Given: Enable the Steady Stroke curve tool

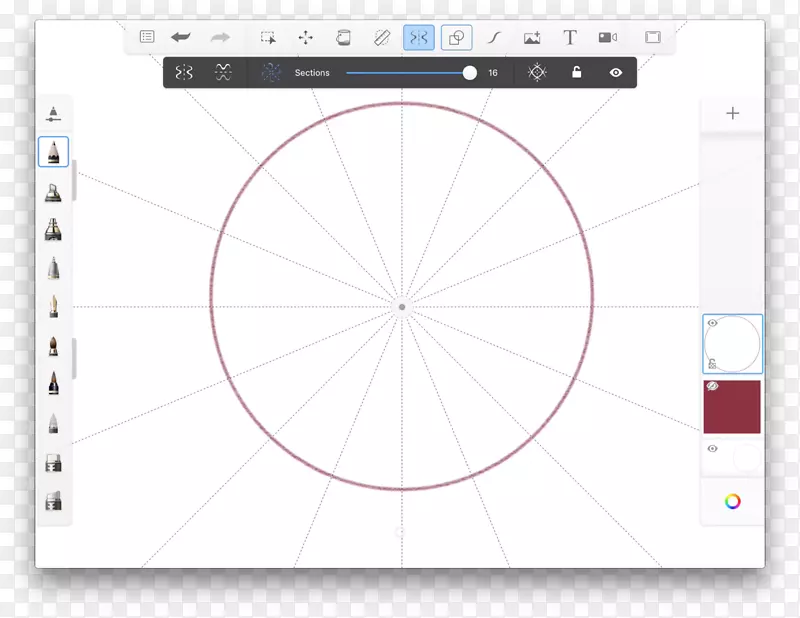Looking at the screenshot, I should click(494, 37).
